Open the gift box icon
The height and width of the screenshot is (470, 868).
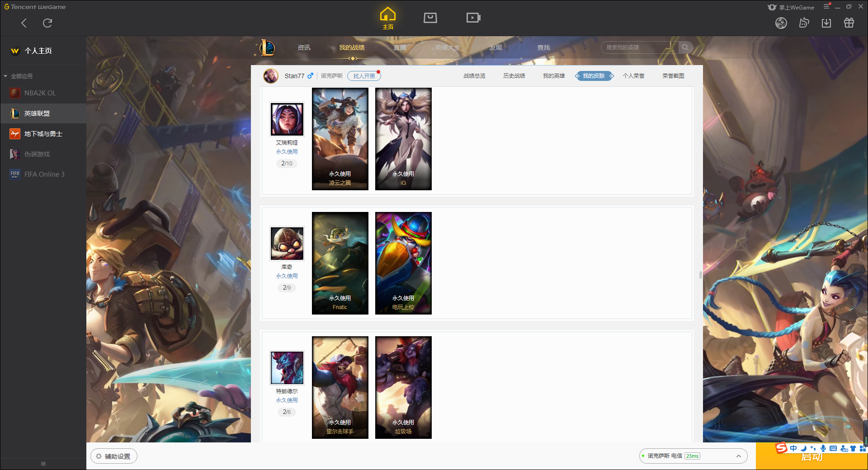pos(849,23)
